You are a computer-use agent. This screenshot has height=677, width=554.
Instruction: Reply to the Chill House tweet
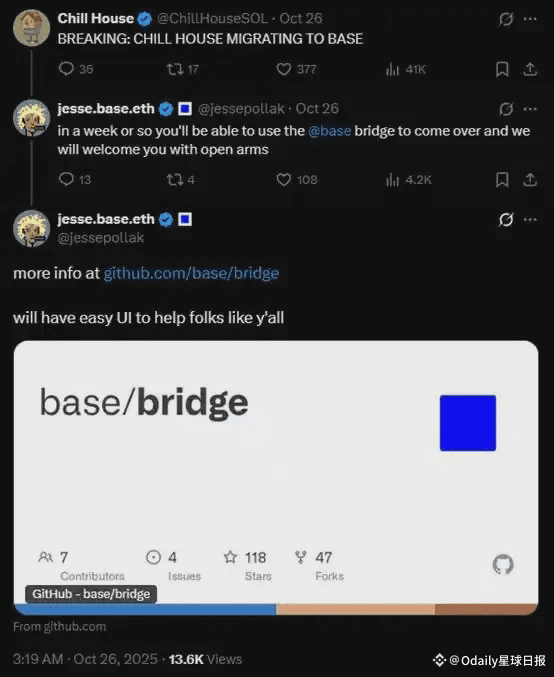click(66, 69)
